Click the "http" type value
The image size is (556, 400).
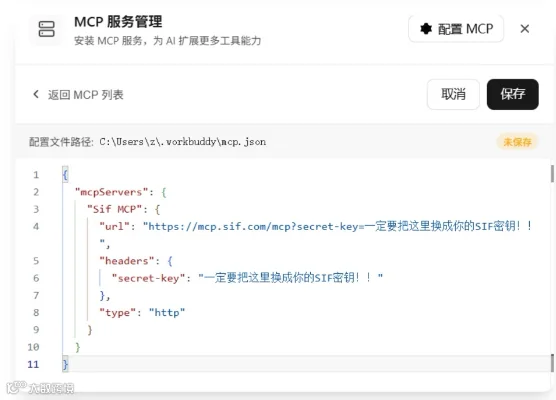(x=167, y=312)
